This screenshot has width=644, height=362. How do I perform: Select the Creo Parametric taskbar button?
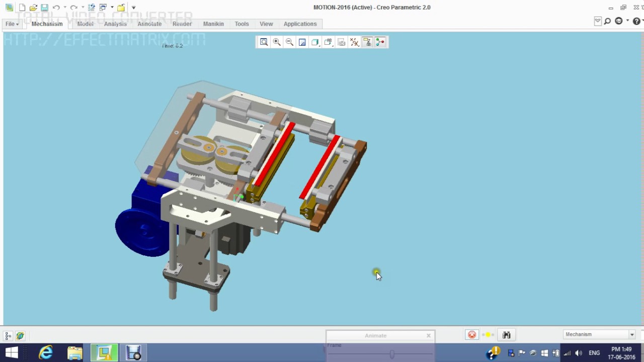pyautogui.click(x=104, y=353)
